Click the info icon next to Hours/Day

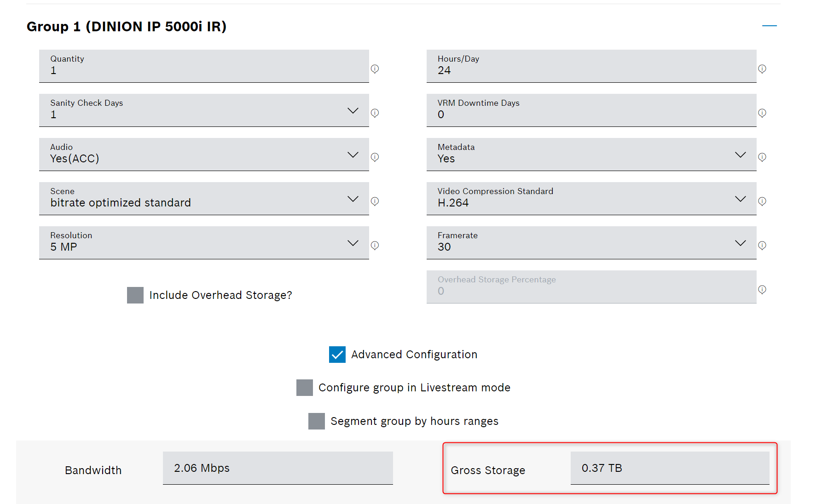pyautogui.click(x=762, y=69)
